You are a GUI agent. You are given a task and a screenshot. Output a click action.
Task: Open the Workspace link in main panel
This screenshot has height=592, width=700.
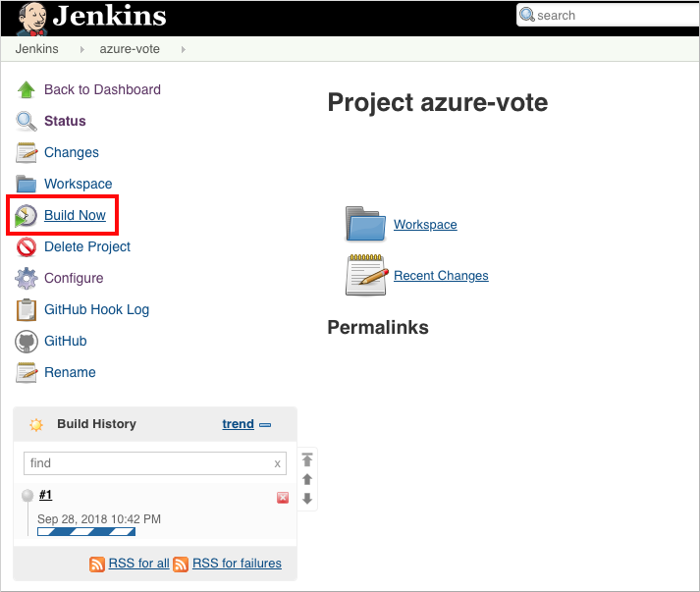[425, 225]
